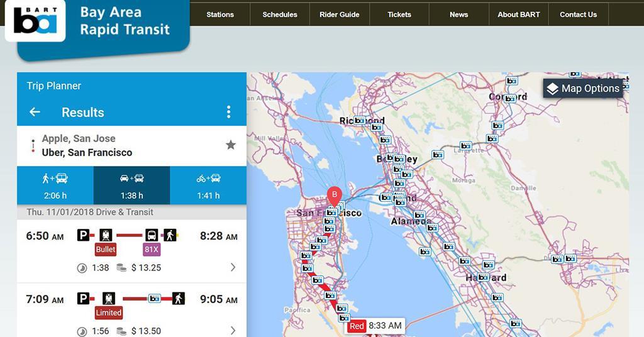The height and width of the screenshot is (337, 644).
Task: Open the three-dot options menu
Action: pyautogui.click(x=228, y=112)
